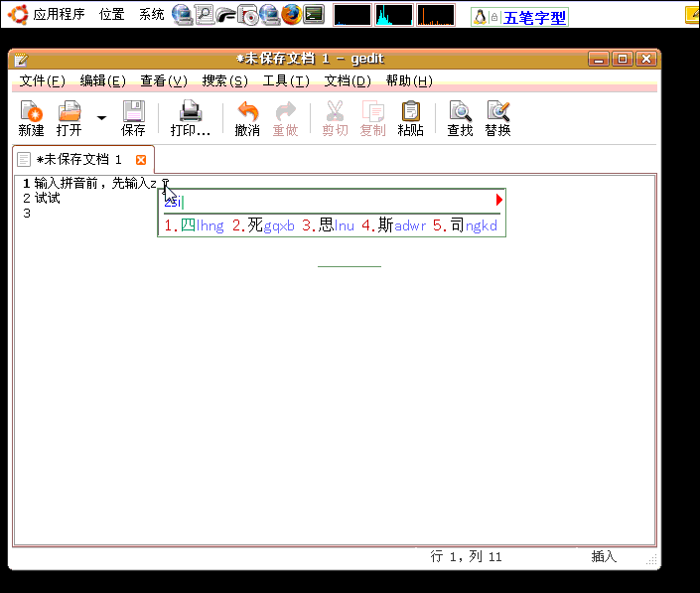Click line 2 text 试试 in editor
Image resolution: width=700 pixels, height=593 pixels.
coord(48,198)
